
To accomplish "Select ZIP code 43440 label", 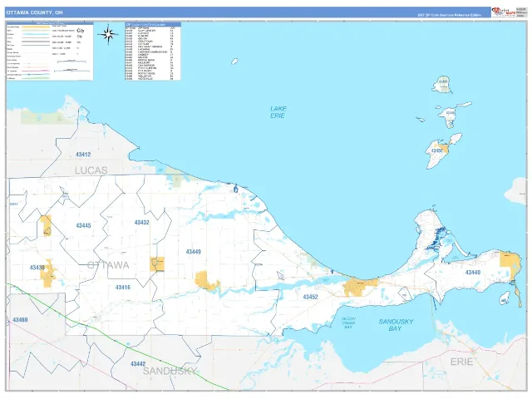I will click(473, 272).
